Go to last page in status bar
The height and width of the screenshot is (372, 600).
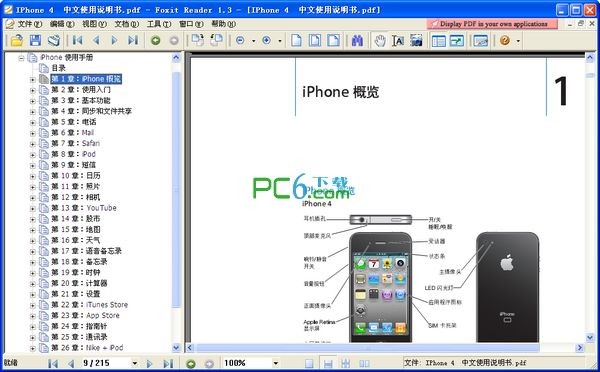[x=168, y=363]
